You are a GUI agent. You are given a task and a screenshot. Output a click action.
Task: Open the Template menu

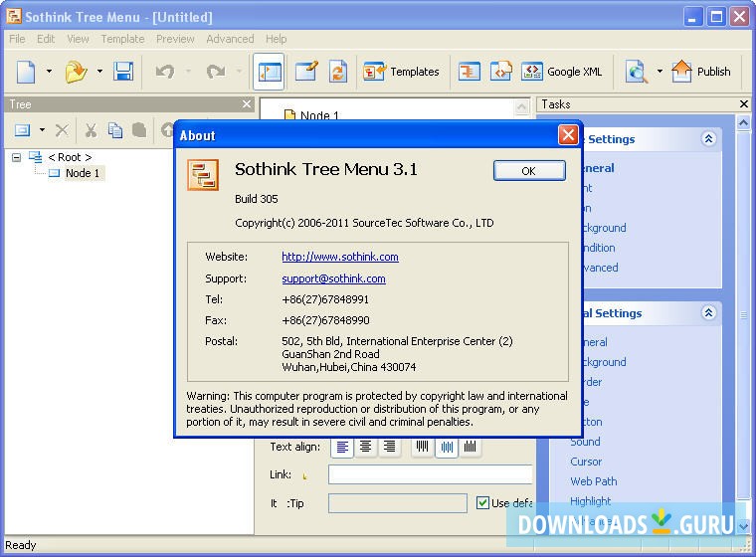point(122,39)
